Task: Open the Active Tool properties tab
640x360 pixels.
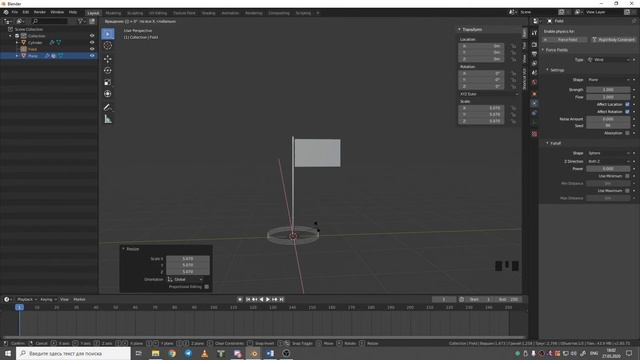Action: click(x=534, y=33)
